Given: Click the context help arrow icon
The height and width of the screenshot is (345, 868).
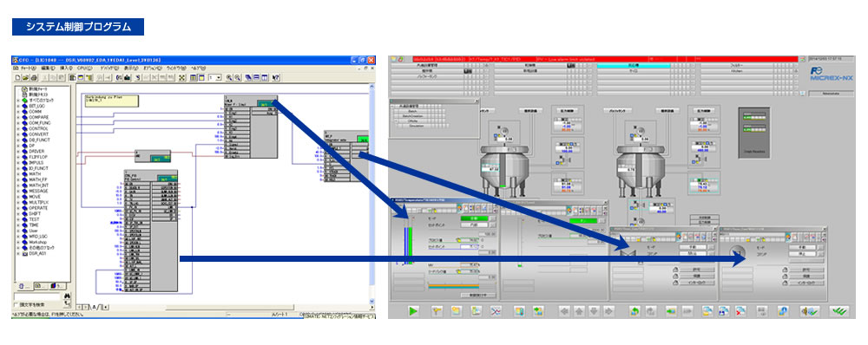Looking at the screenshot, I should (x=276, y=78).
